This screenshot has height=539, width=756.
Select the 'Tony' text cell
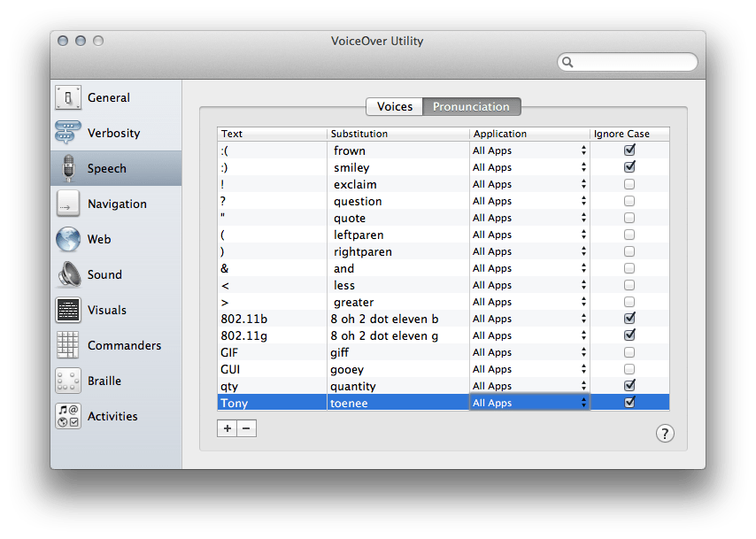[272, 403]
